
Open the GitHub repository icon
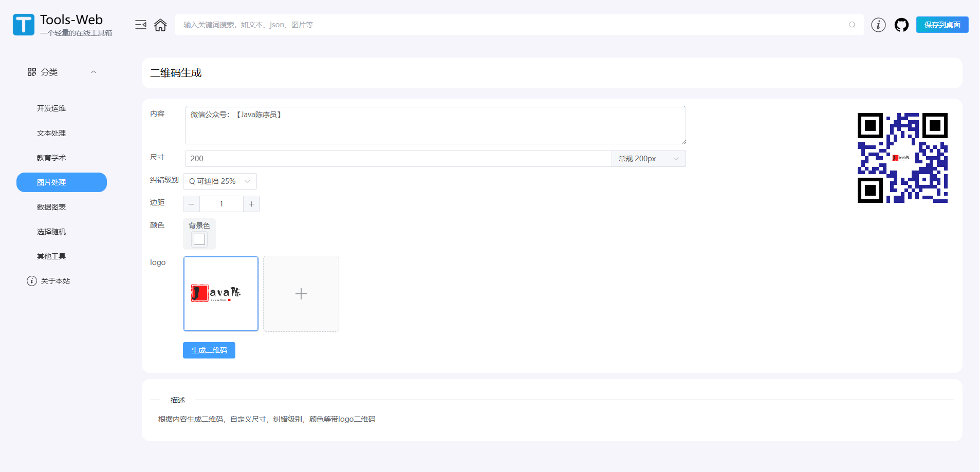[x=901, y=25]
